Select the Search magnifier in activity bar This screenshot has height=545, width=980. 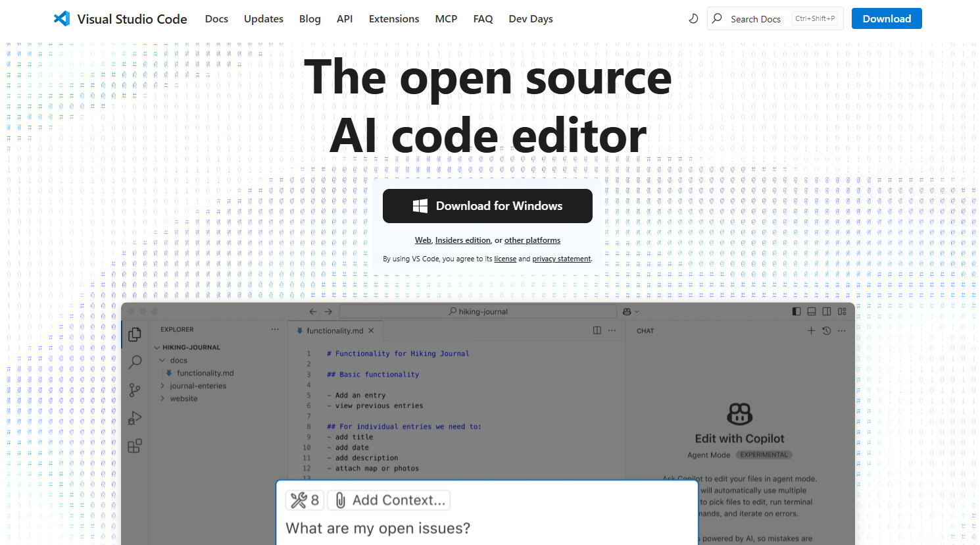tap(135, 362)
